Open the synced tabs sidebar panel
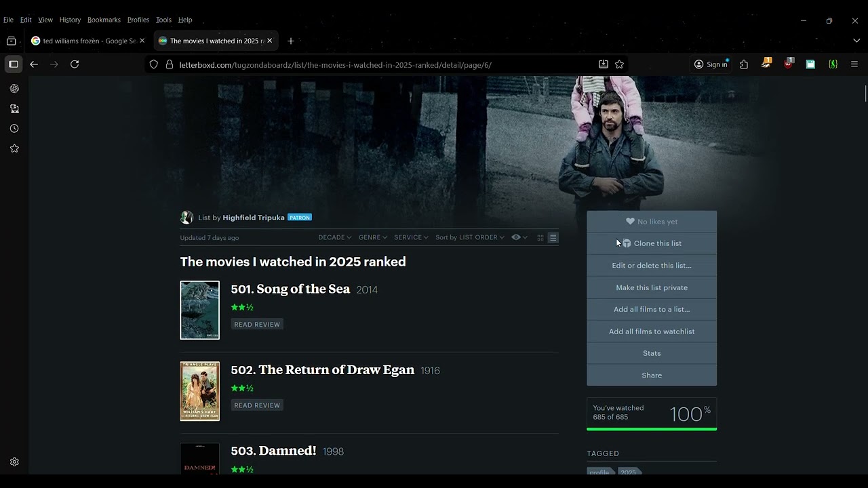This screenshot has height=488, width=868. [x=14, y=108]
